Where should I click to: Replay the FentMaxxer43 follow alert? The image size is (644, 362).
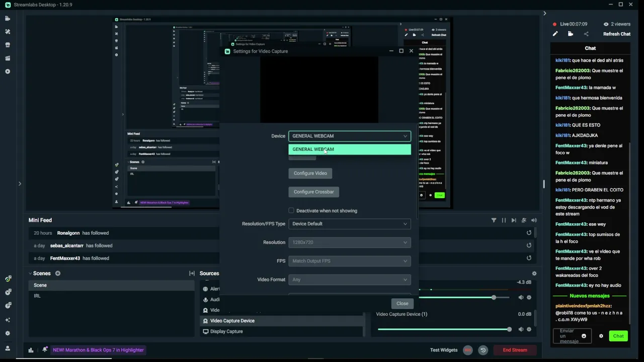tap(529, 258)
